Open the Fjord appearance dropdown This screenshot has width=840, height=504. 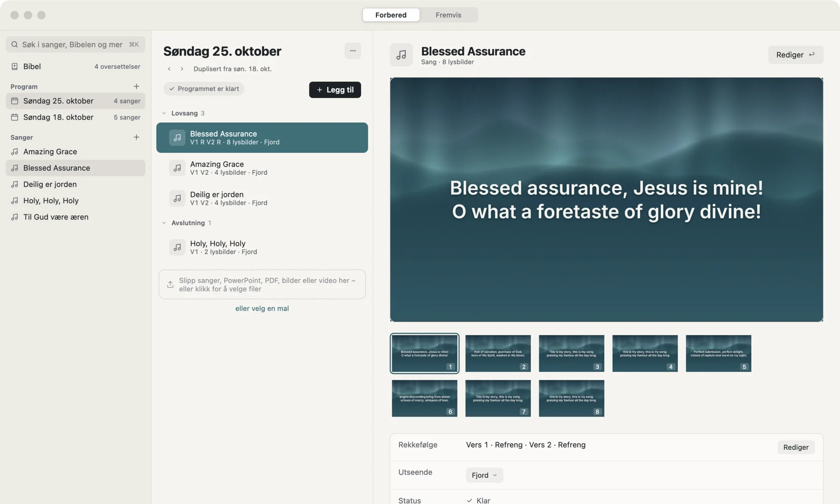click(x=484, y=475)
